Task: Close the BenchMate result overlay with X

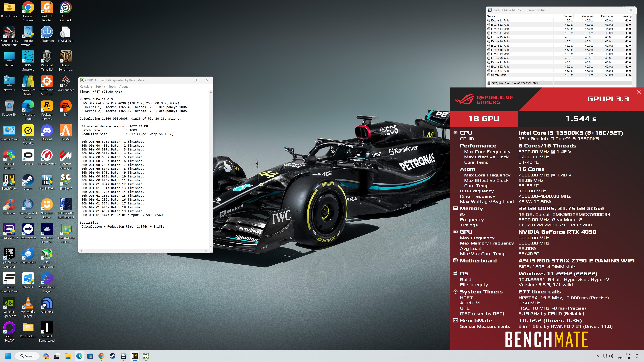Action: (x=639, y=92)
